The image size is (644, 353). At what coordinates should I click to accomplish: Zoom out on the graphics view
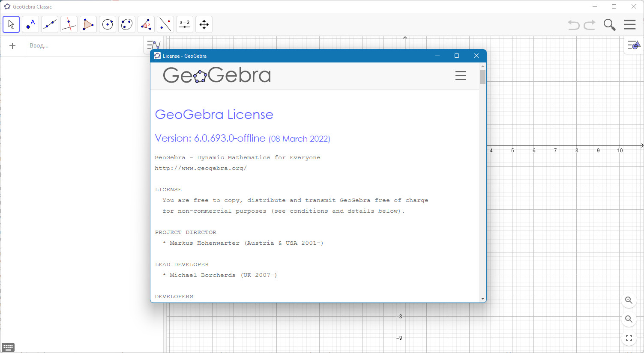pos(629,319)
